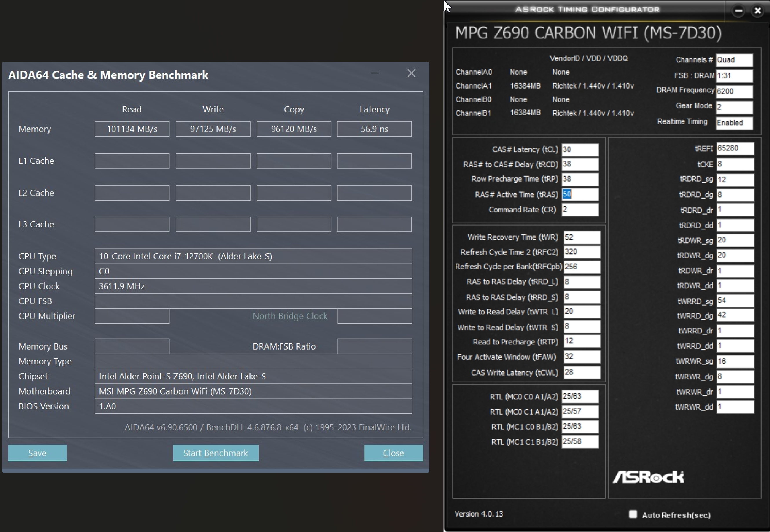The width and height of the screenshot is (770, 532).
Task: Close the ASRock Timing Configurator window
Action: [x=758, y=11]
